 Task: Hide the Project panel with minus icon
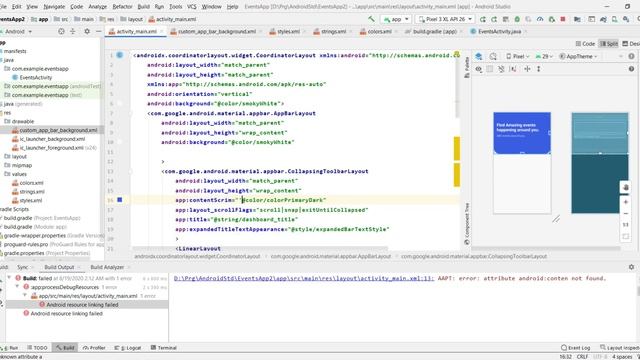[98, 31]
